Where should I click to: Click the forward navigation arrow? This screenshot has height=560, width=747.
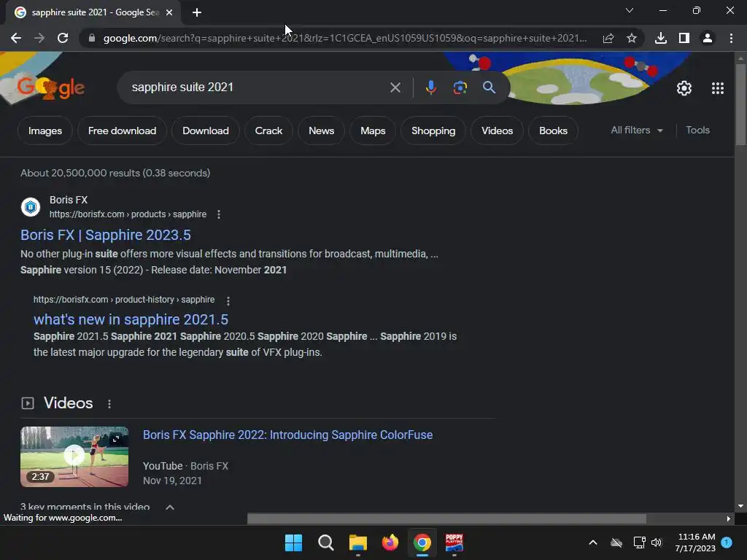click(x=39, y=38)
